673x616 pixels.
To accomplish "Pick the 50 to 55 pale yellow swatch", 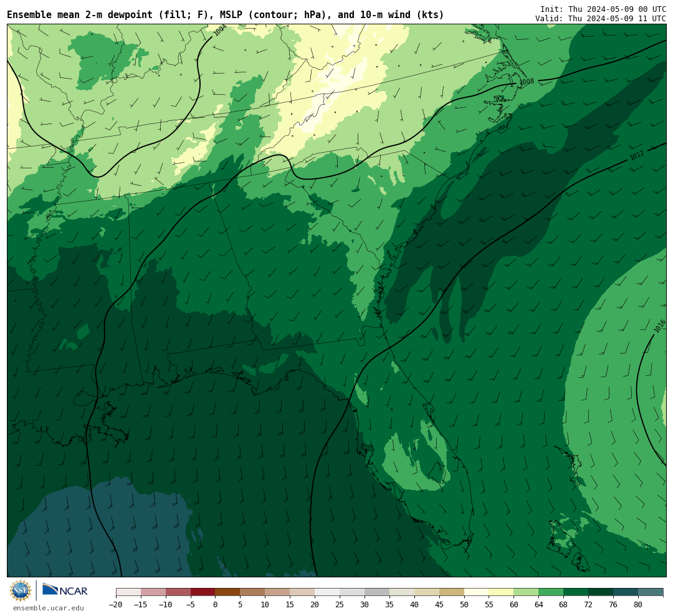I will (x=477, y=592).
